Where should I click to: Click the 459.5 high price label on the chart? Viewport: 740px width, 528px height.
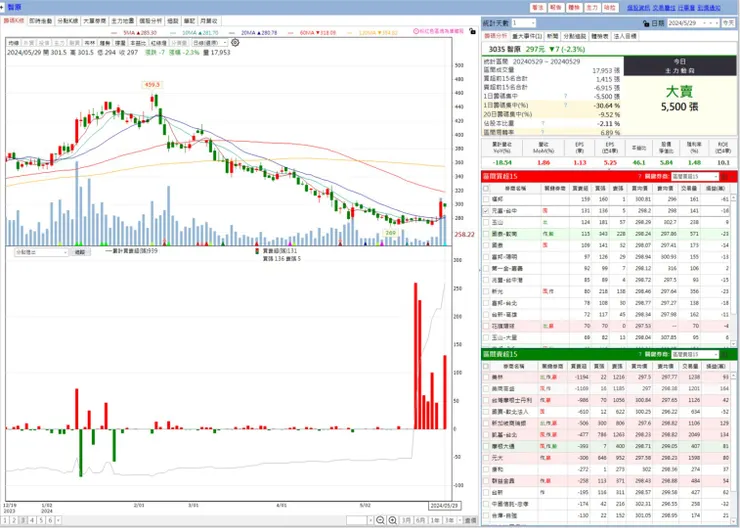point(152,85)
